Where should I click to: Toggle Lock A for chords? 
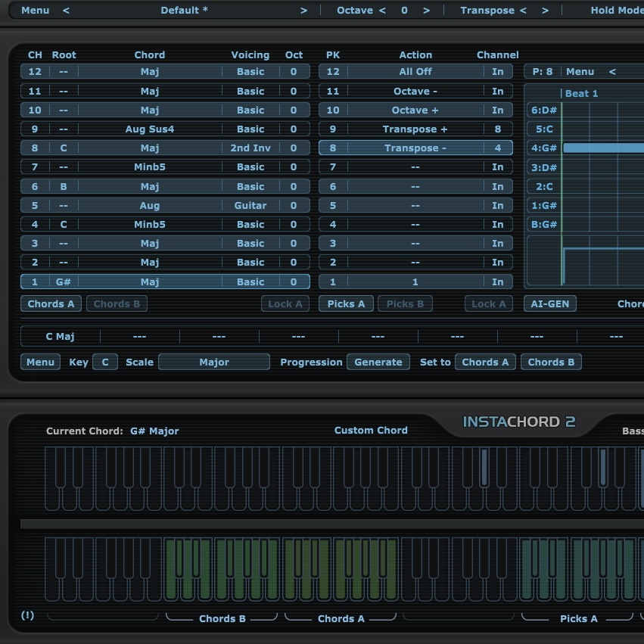[285, 303]
